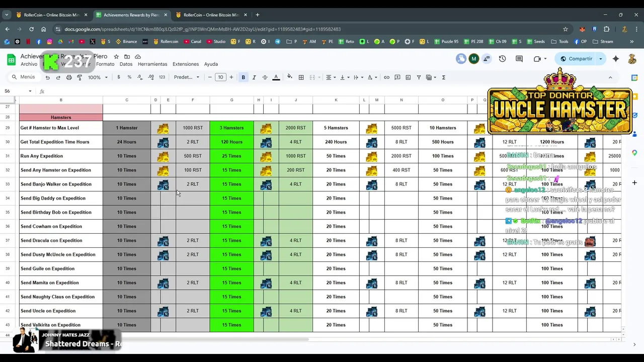Open the name box S6 dropdown arrow
644x362 pixels.
[30, 91]
